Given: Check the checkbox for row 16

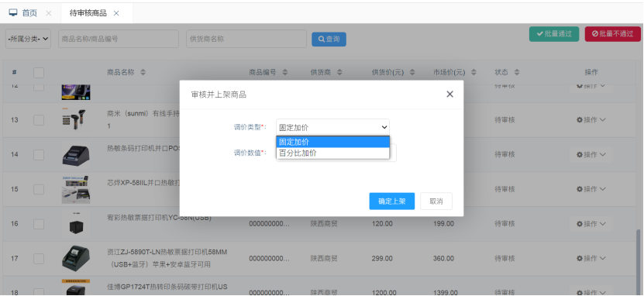Looking at the screenshot, I should pos(39,224).
